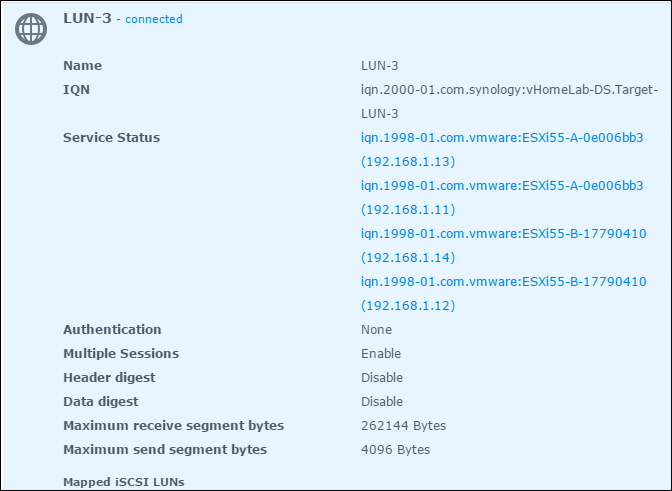Click the (192.168.1.14) address link
This screenshot has height=491, width=672.
[x=408, y=257]
